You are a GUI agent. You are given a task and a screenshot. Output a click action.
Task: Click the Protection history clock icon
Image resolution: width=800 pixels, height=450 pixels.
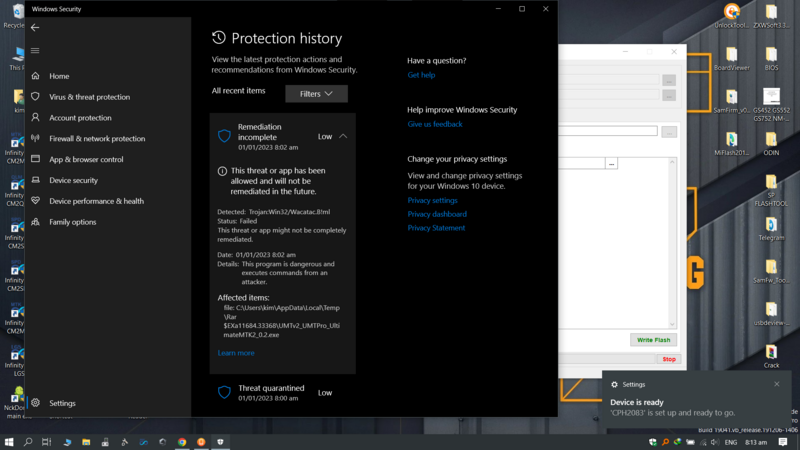click(x=219, y=37)
